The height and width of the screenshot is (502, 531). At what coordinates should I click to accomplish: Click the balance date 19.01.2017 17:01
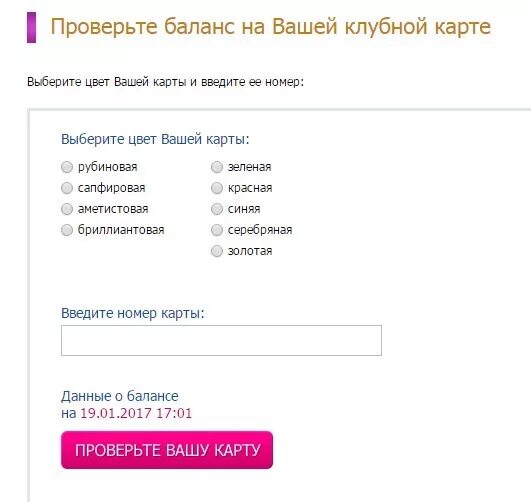coord(136,413)
